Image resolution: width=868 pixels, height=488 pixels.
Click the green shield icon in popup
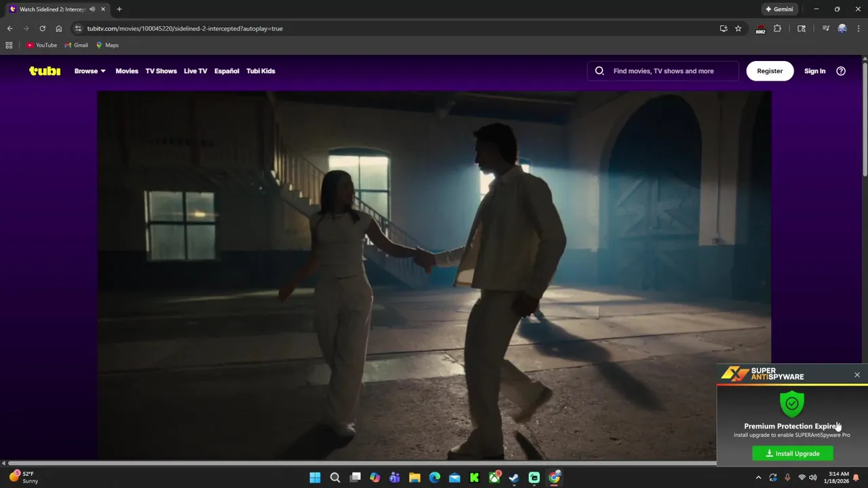click(792, 403)
